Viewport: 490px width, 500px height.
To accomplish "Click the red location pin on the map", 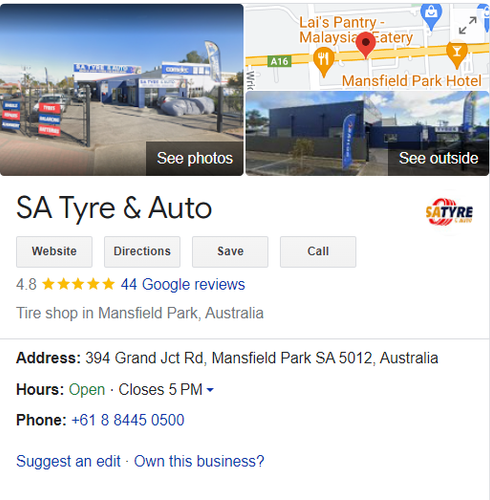I will pos(366,46).
